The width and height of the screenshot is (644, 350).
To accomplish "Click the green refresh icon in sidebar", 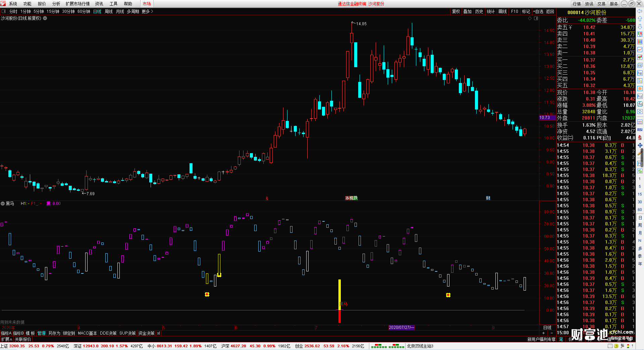I will coord(640,171).
